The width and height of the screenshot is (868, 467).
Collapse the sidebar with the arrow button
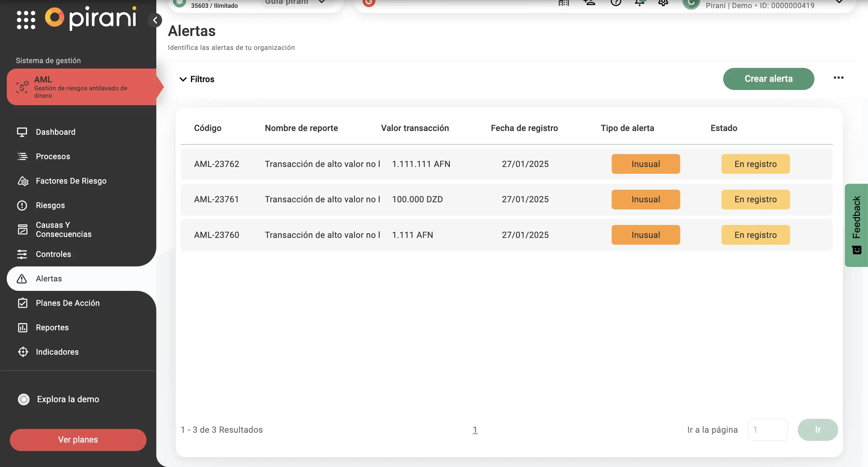[x=155, y=20]
